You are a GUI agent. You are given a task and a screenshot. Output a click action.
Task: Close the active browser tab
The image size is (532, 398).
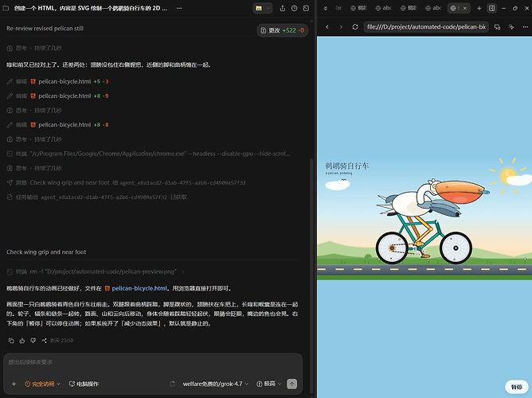(465, 8)
